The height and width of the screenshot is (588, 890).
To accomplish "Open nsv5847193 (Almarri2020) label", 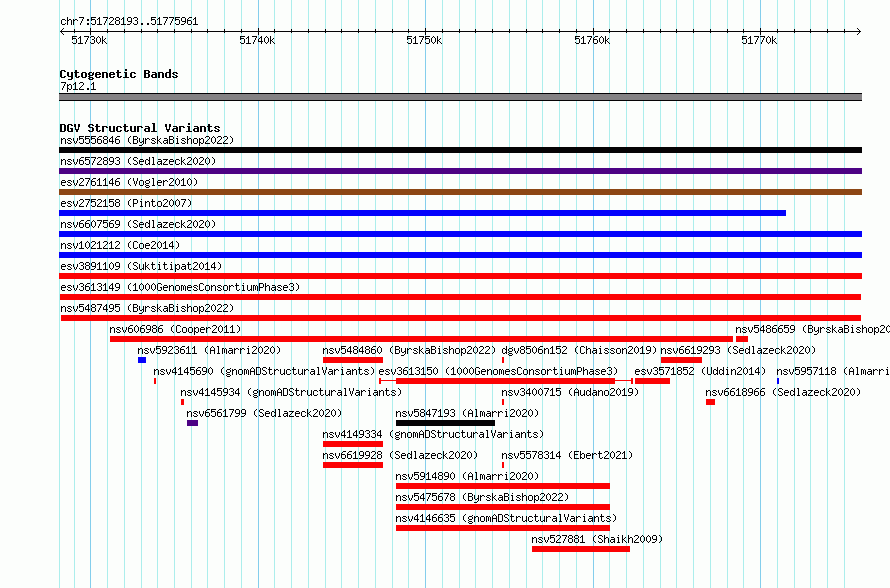I will pos(467,413).
